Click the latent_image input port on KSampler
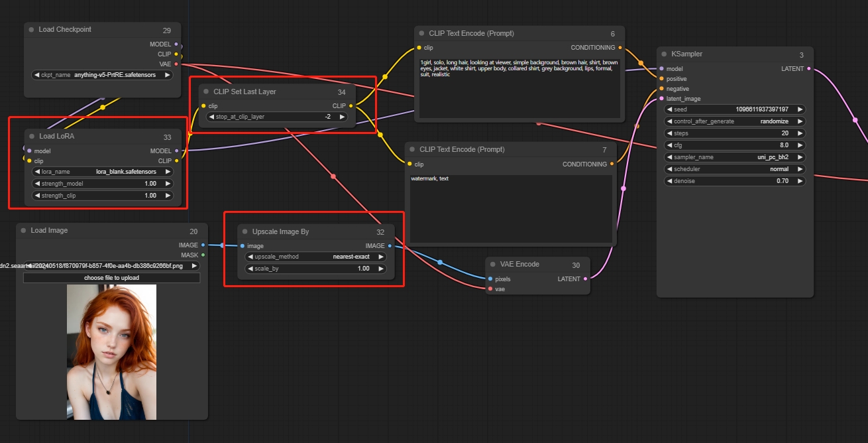 click(661, 99)
